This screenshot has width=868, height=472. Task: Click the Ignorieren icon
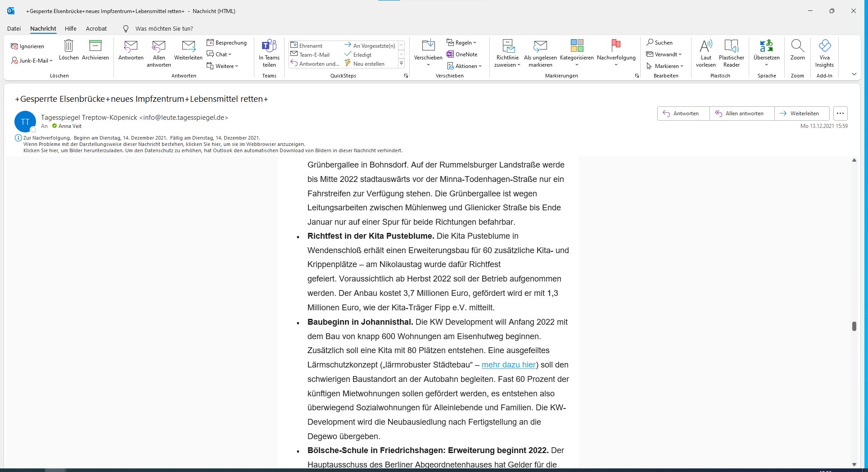tap(14, 46)
